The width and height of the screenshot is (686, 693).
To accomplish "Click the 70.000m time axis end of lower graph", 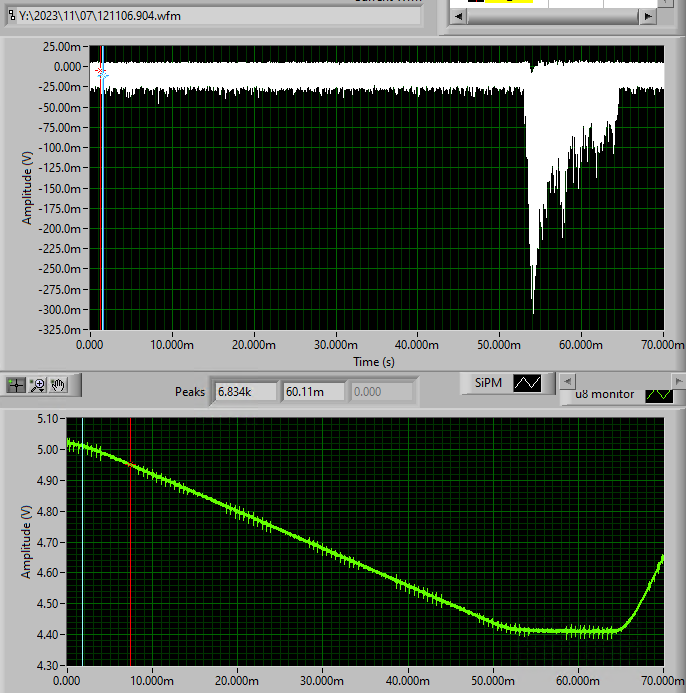I will pyautogui.click(x=663, y=681).
